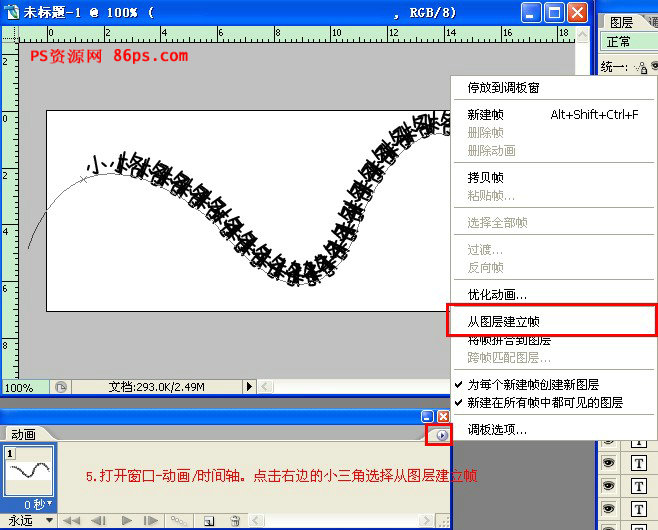Switch to the 动画 palette tab
Image resolution: width=658 pixels, height=530 pixels.
tap(23, 434)
